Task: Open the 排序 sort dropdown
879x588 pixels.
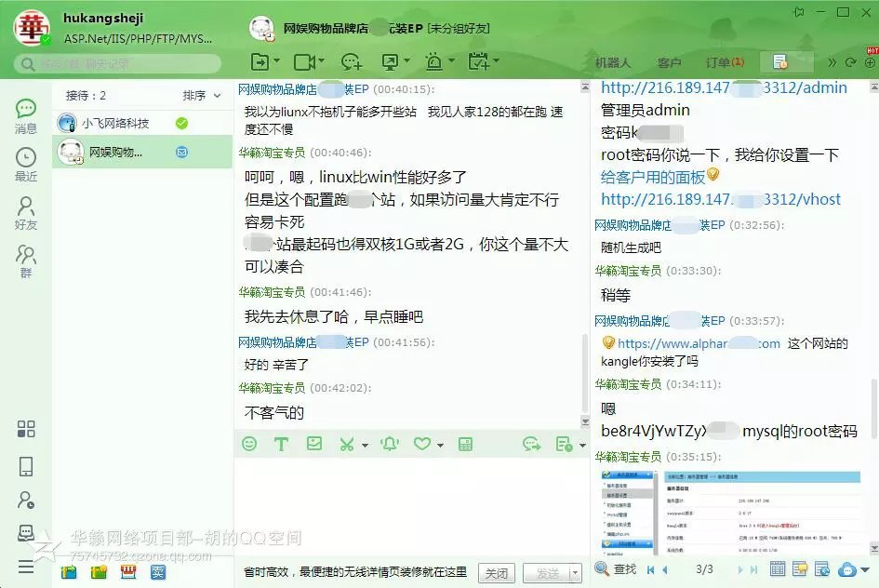Action: coord(201,96)
